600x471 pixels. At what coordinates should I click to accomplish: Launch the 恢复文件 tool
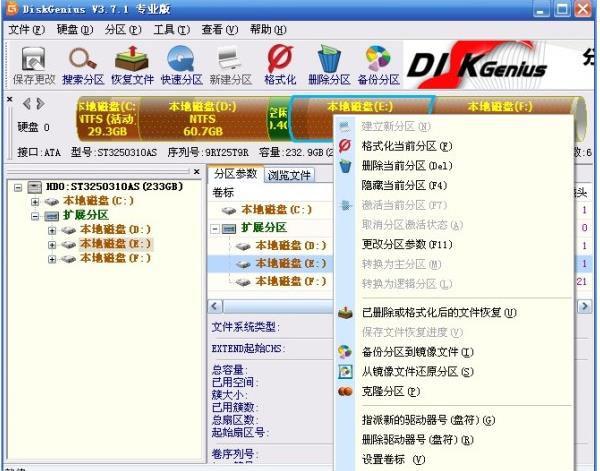pos(132,64)
